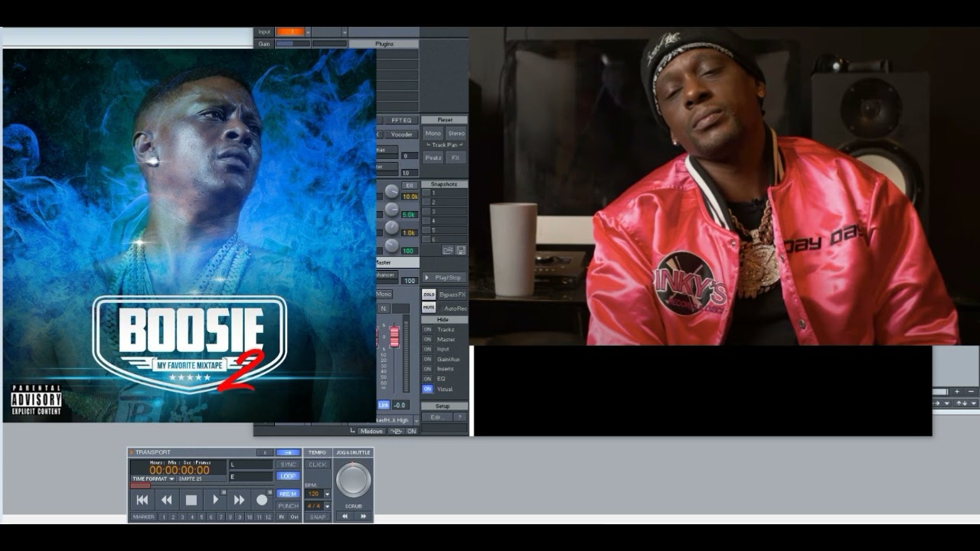Click the scrub backward arrow under SCRUB
Viewport: 980px width, 551px height.
click(345, 517)
